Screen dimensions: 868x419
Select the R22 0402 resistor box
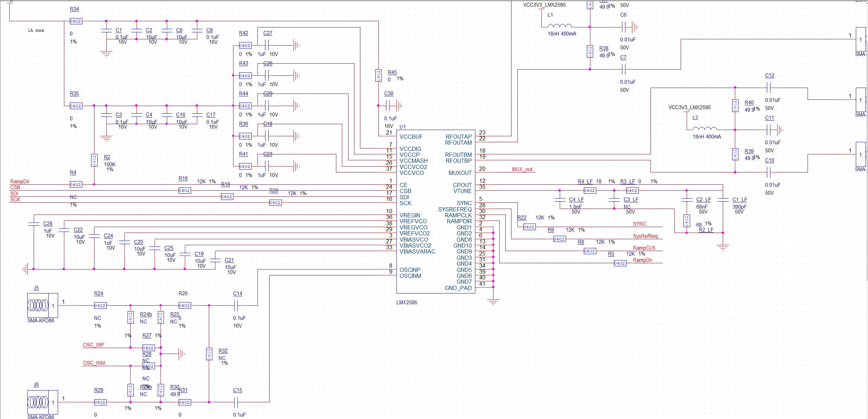[x=529, y=227]
